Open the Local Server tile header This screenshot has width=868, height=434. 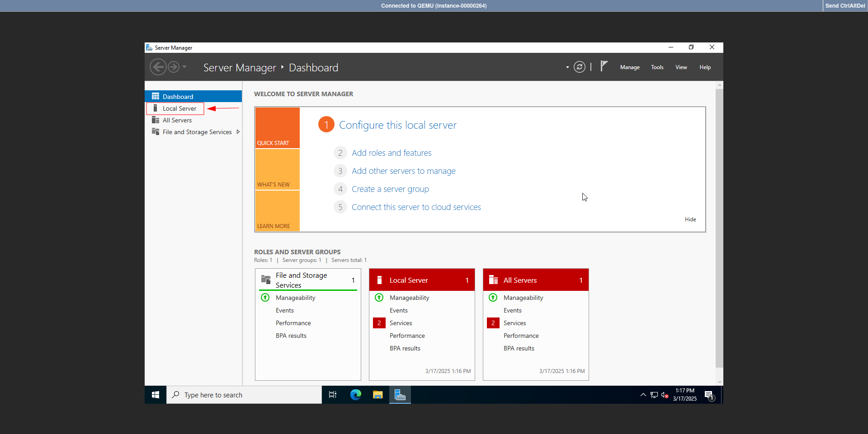[422, 280]
